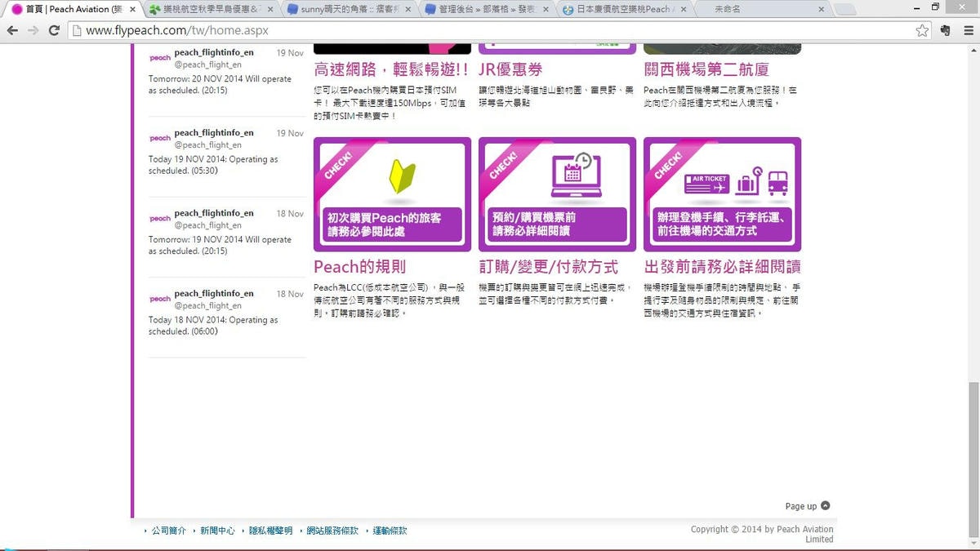Click the green beginner leaf icon tile

pos(392,193)
